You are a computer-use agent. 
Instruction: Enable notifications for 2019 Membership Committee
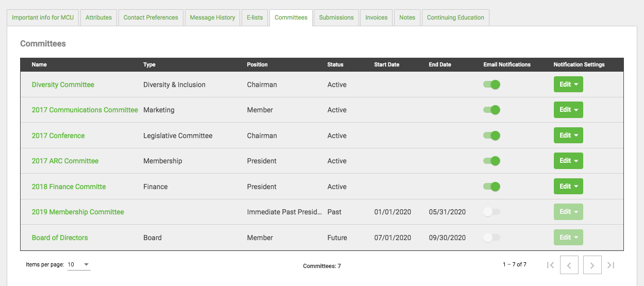(492, 212)
